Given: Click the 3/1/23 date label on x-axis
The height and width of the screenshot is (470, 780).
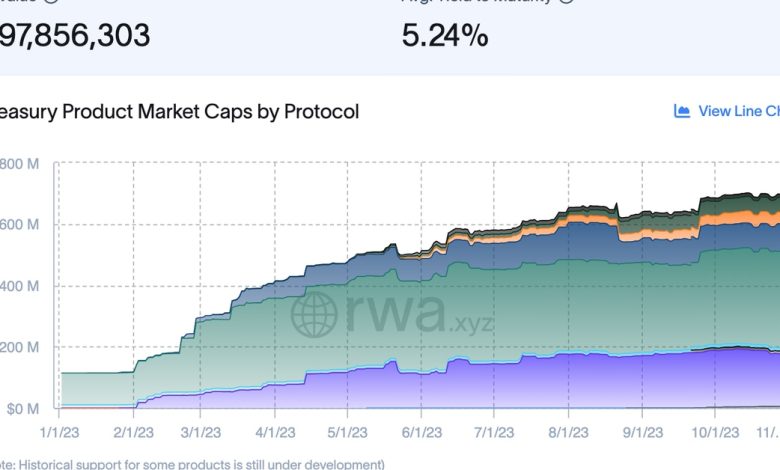Looking at the screenshot, I should [202, 432].
